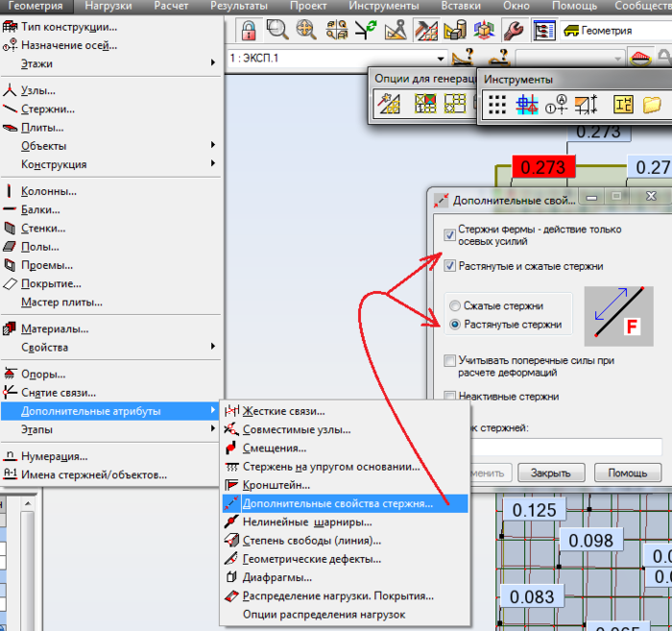Select the magnifying glass zoom tool
The width and height of the screenshot is (672, 631).
(x=277, y=30)
